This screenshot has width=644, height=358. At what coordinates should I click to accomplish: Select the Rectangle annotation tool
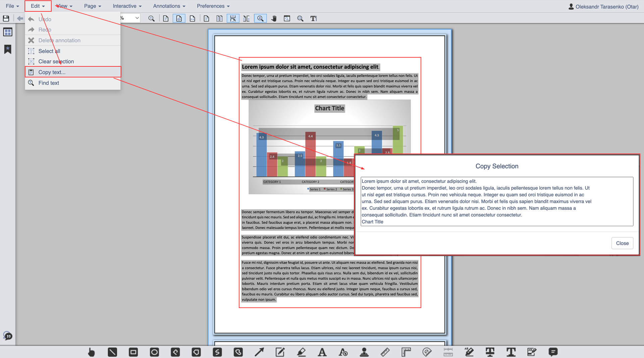133,352
